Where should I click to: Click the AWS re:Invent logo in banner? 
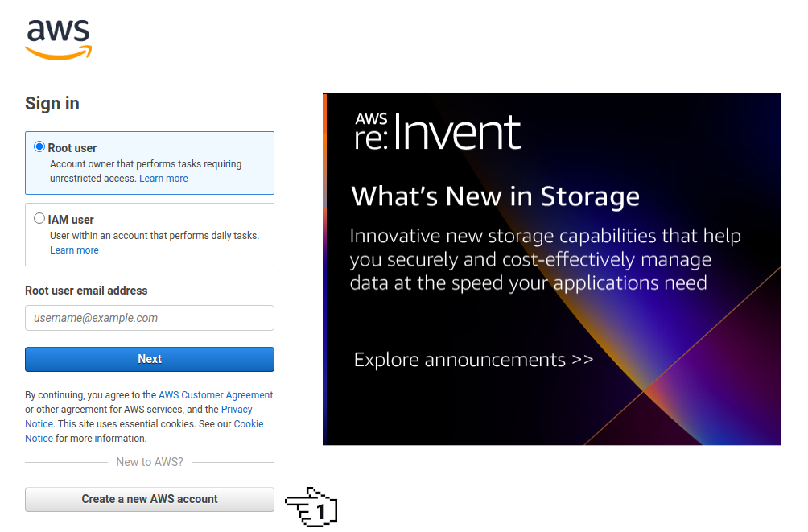[438, 132]
